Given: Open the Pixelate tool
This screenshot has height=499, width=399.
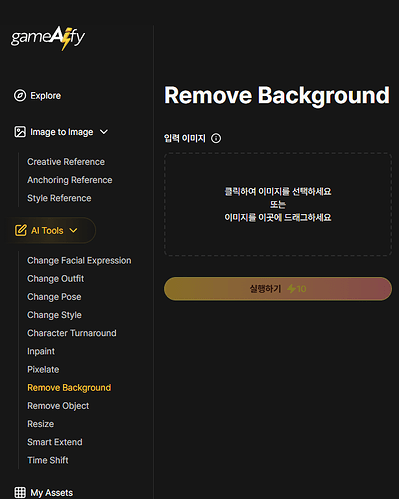Looking at the screenshot, I should 43,370.
